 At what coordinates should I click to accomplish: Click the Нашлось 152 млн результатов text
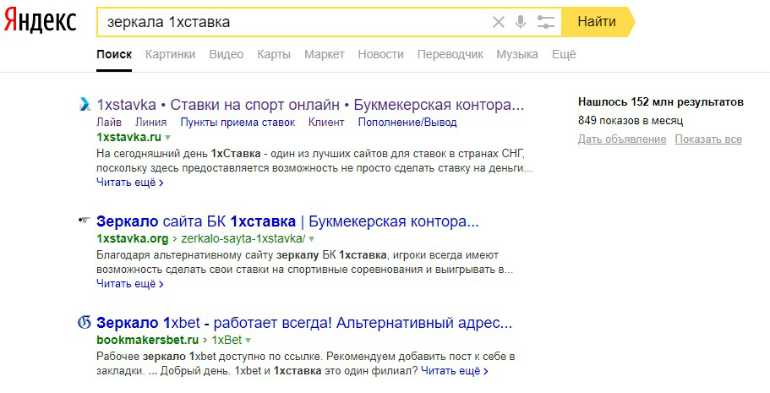pyautogui.click(x=660, y=102)
